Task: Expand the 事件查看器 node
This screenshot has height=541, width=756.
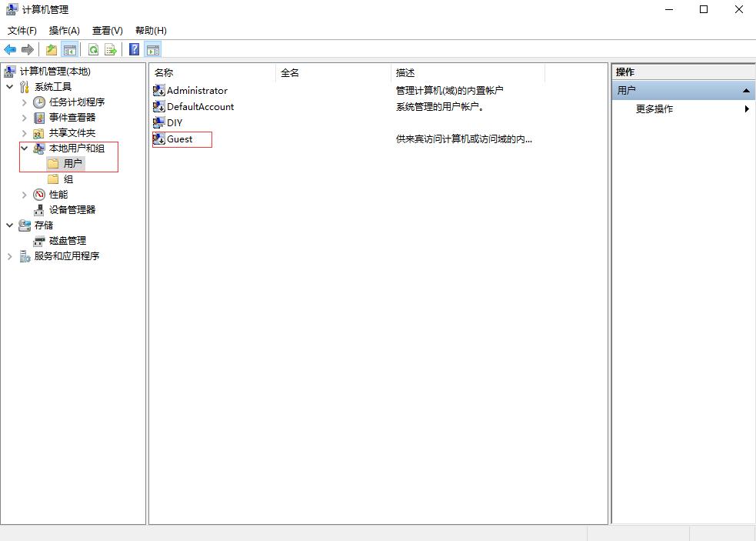Action: 24,117
